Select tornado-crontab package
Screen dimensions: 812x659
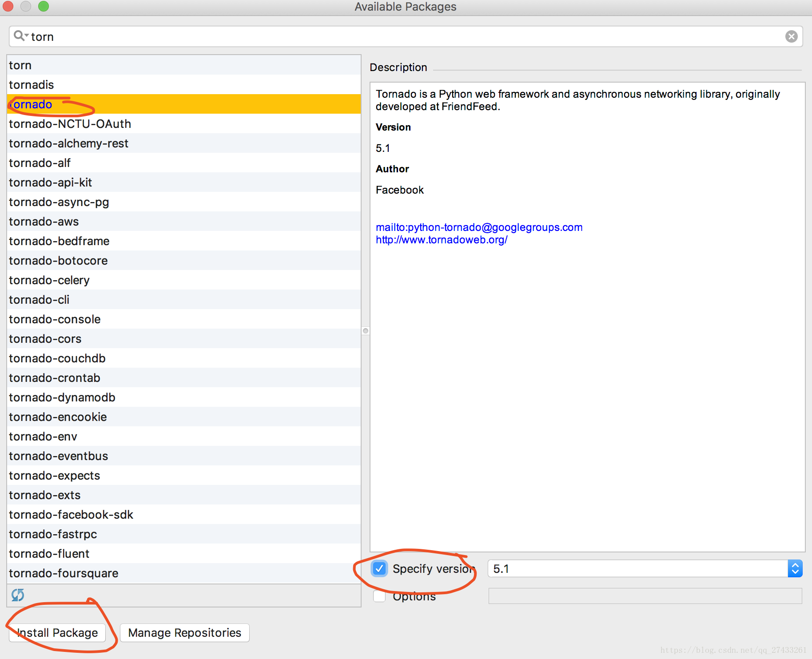coord(184,377)
